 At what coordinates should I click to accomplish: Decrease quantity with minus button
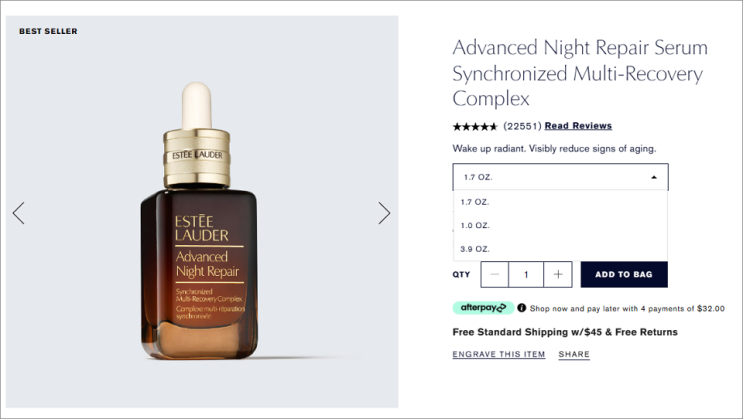495,274
